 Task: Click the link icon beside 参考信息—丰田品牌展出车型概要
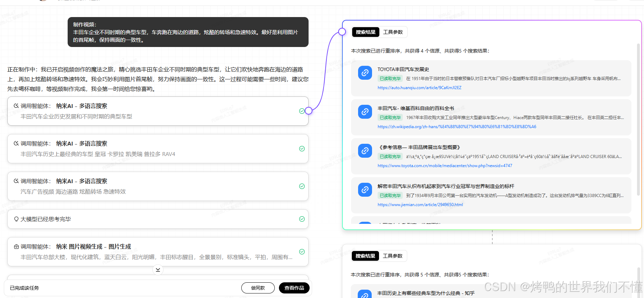pos(365,151)
